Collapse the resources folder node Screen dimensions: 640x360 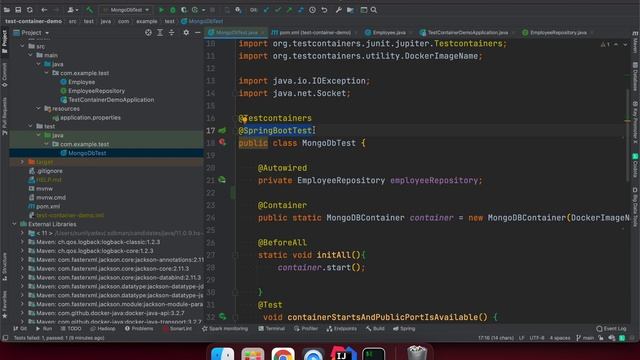click(x=39, y=109)
